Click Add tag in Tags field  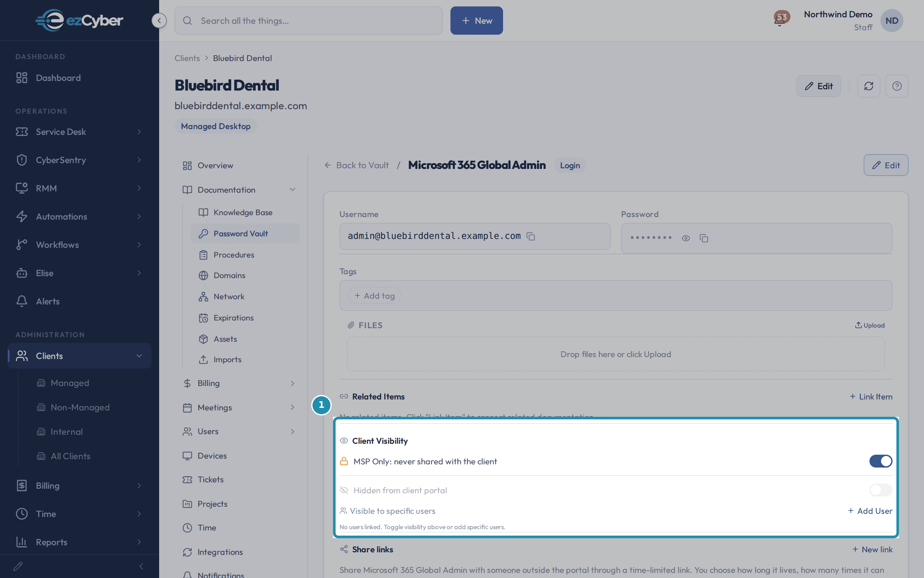pos(374,295)
